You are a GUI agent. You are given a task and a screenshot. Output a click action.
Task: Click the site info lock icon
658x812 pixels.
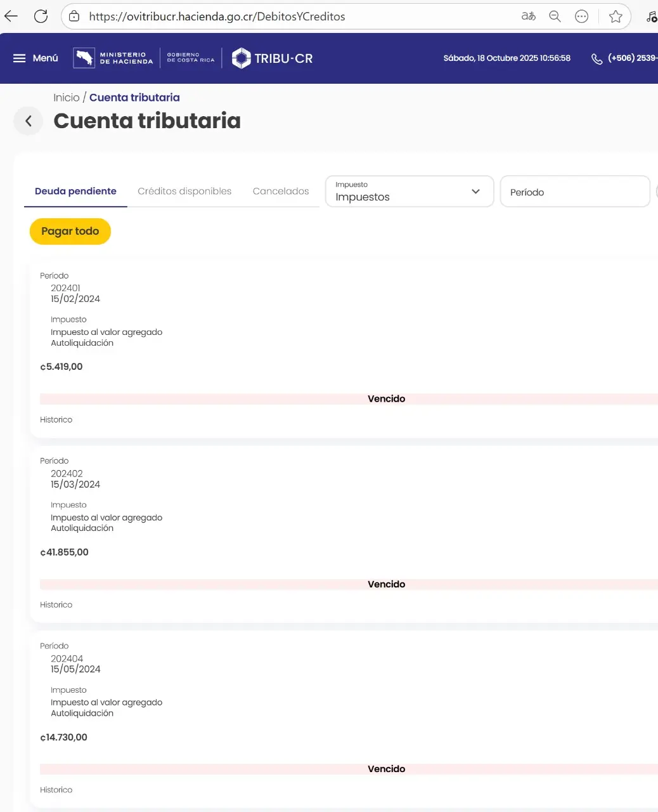[74, 16]
